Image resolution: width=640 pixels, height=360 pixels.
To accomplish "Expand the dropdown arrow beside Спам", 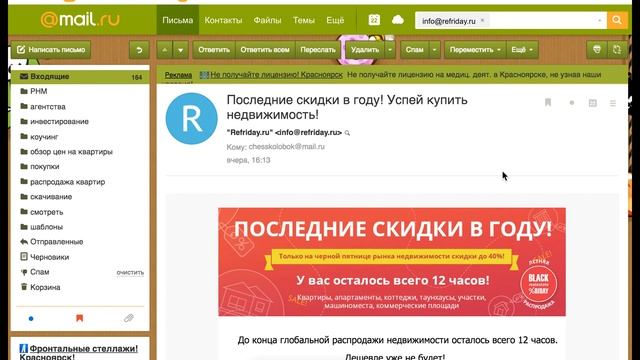I will pyautogui.click(x=434, y=50).
